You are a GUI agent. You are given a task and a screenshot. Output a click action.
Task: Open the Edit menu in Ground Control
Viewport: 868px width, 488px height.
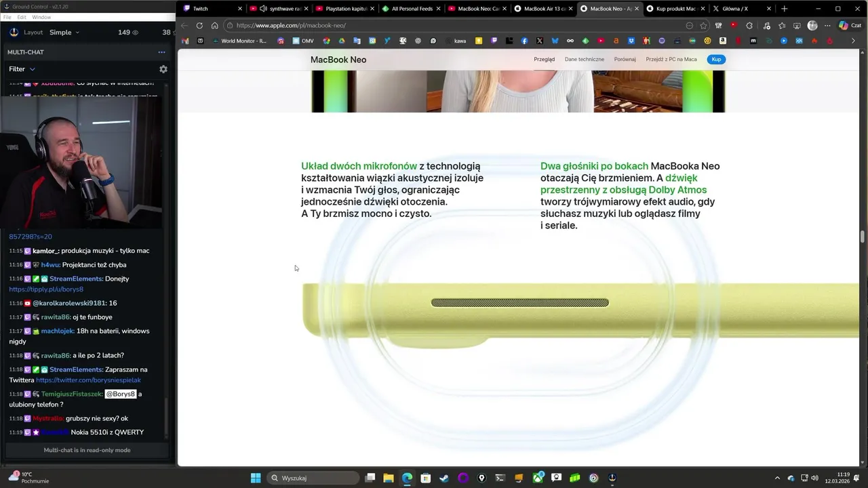click(x=22, y=17)
